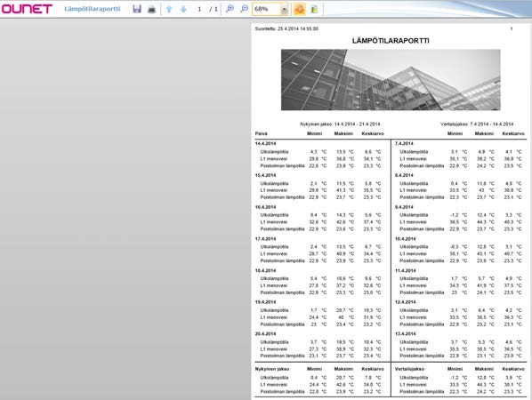Zoom in with the plus magnifier icon
Image resolution: width=532 pixels, height=400 pixels.
(x=230, y=9)
